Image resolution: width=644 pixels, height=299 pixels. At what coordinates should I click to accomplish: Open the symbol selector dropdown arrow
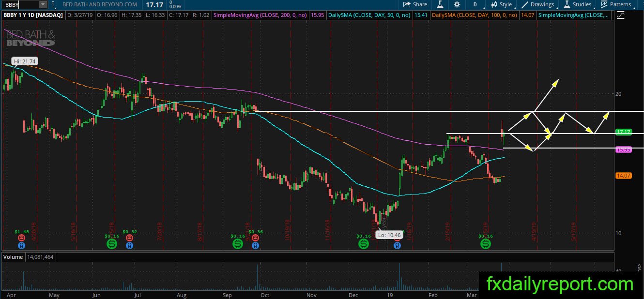pos(43,4)
